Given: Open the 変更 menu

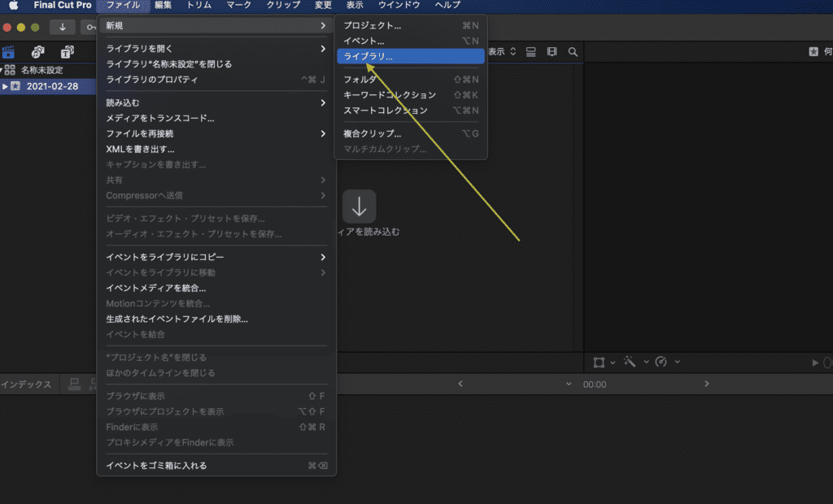Looking at the screenshot, I should [x=323, y=6].
